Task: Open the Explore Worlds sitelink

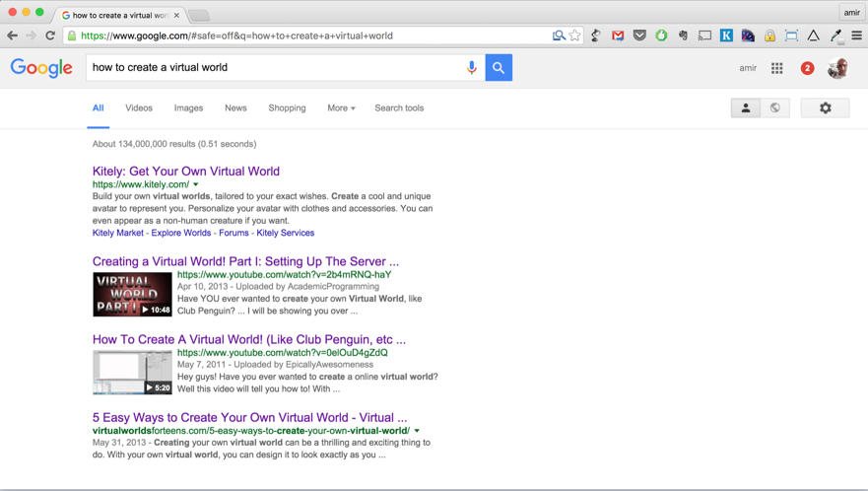Action: (x=181, y=233)
